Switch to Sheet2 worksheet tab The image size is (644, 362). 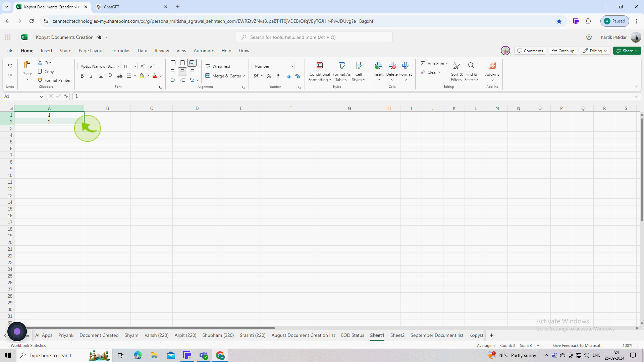[x=397, y=335]
